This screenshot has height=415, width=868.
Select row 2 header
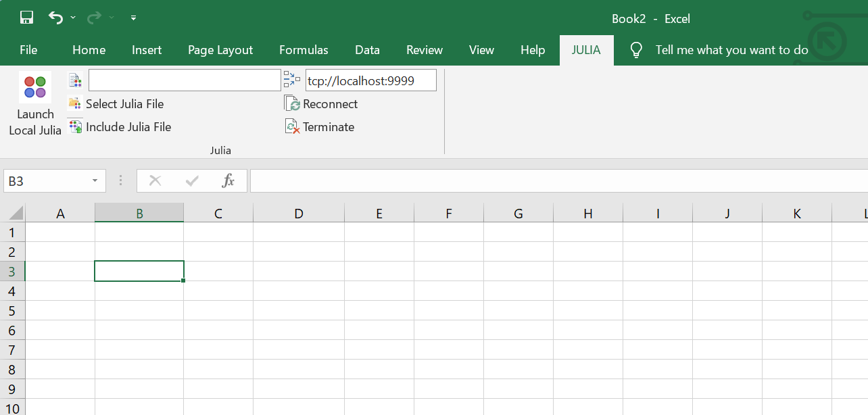pyautogui.click(x=12, y=251)
